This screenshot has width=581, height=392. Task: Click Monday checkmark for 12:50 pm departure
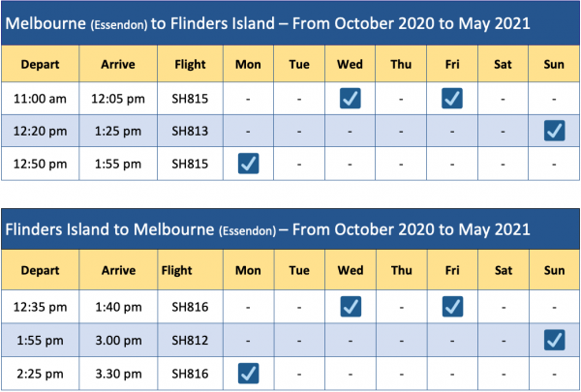pyautogui.click(x=248, y=163)
